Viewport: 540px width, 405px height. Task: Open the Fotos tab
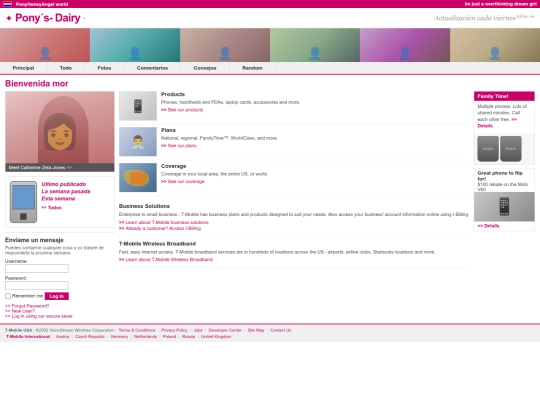click(x=104, y=68)
